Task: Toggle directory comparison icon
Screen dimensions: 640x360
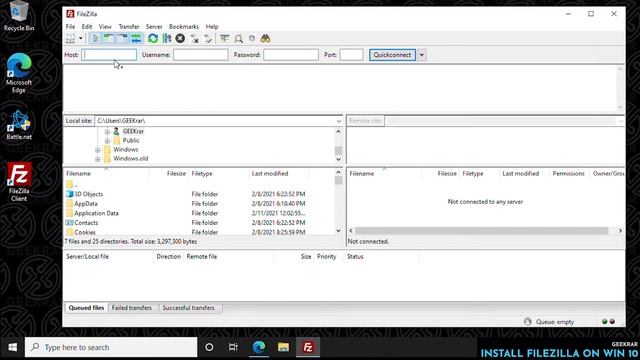Action: 238,39
